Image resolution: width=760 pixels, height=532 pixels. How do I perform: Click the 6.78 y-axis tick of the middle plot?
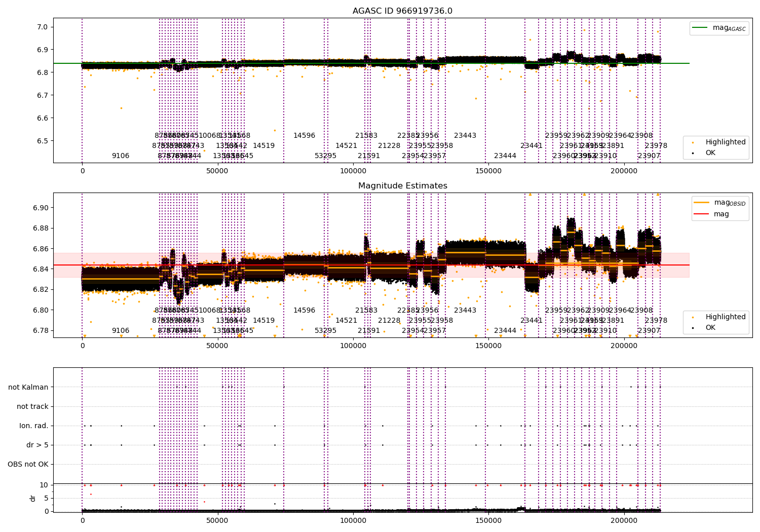(x=41, y=330)
